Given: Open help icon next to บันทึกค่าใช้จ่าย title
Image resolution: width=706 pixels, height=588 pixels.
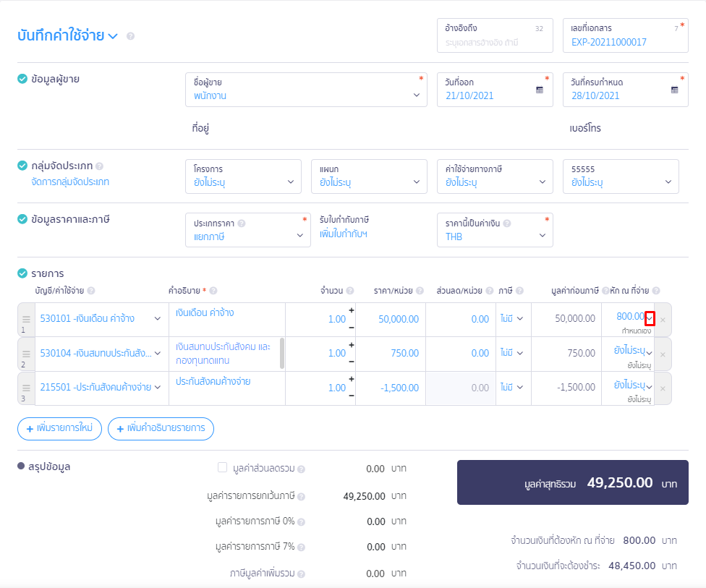Looking at the screenshot, I should coord(131,36).
